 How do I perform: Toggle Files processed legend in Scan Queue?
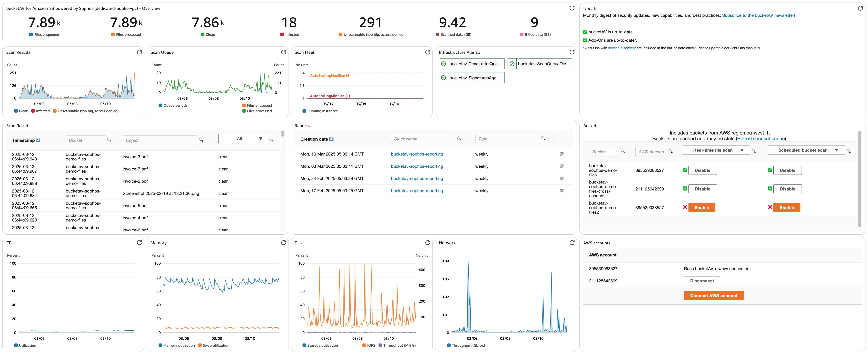[257, 111]
